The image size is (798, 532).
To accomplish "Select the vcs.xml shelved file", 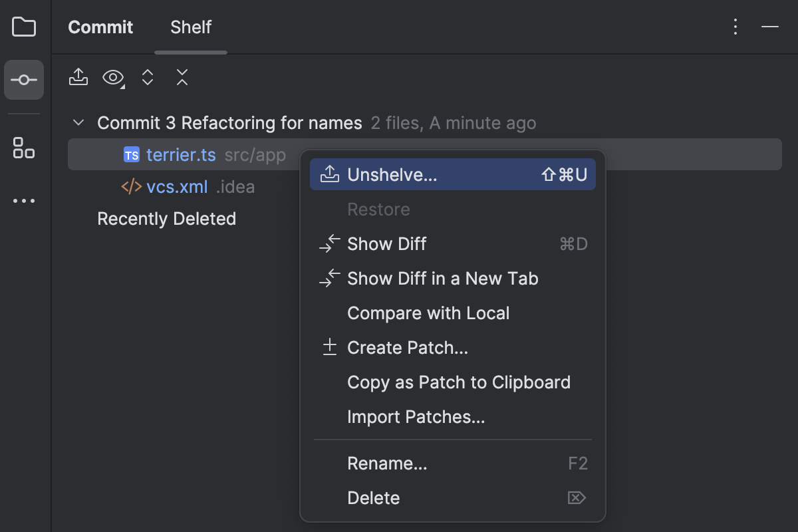I will pyautogui.click(x=176, y=186).
